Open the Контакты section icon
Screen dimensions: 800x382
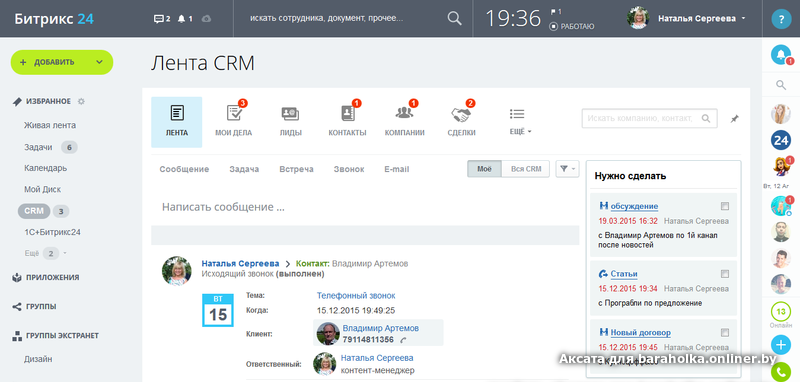[x=347, y=113]
